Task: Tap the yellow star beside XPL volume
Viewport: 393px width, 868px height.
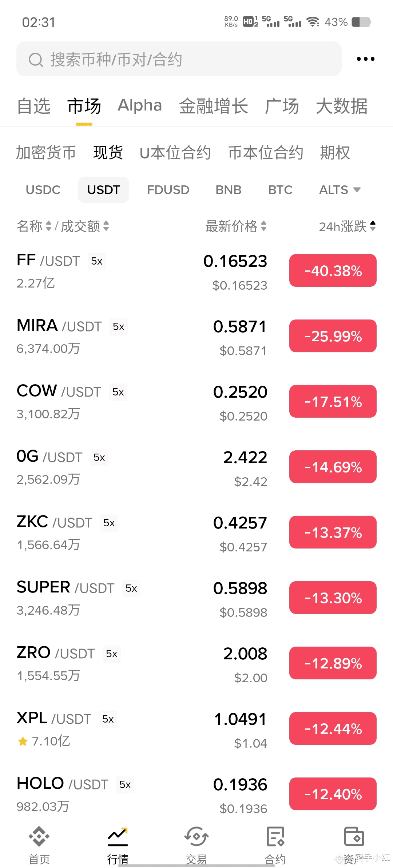Action: pos(23,741)
